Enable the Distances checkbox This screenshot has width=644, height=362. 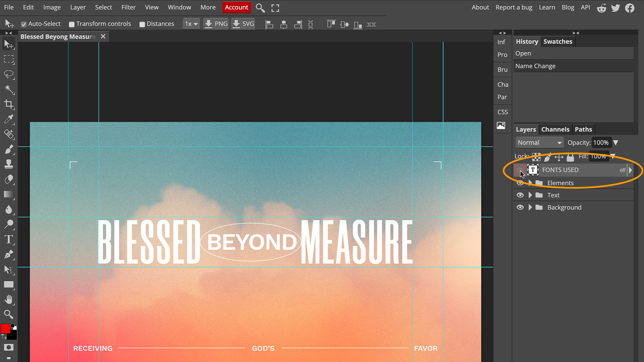(x=142, y=24)
